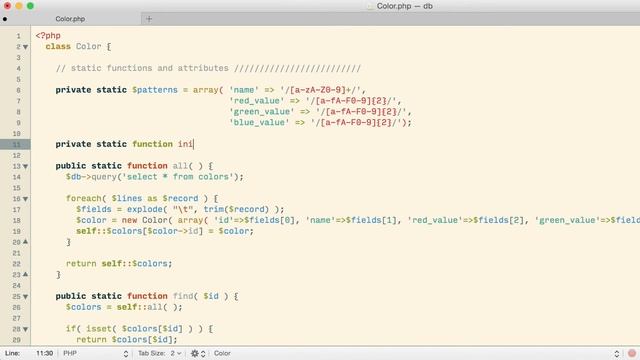
Task: Click the stepper arrows beside the symbol popup
Action: pyautogui.click(x=617, y=353)
